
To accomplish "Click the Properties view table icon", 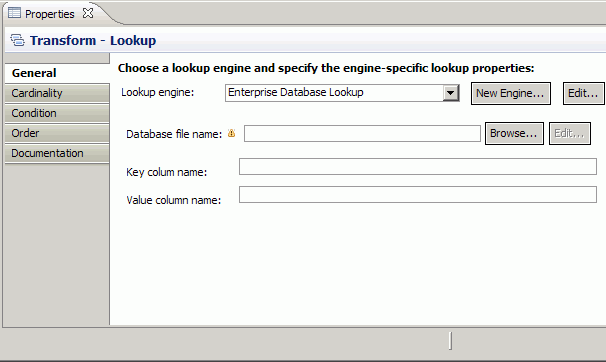I will click(x=14, y=13).
